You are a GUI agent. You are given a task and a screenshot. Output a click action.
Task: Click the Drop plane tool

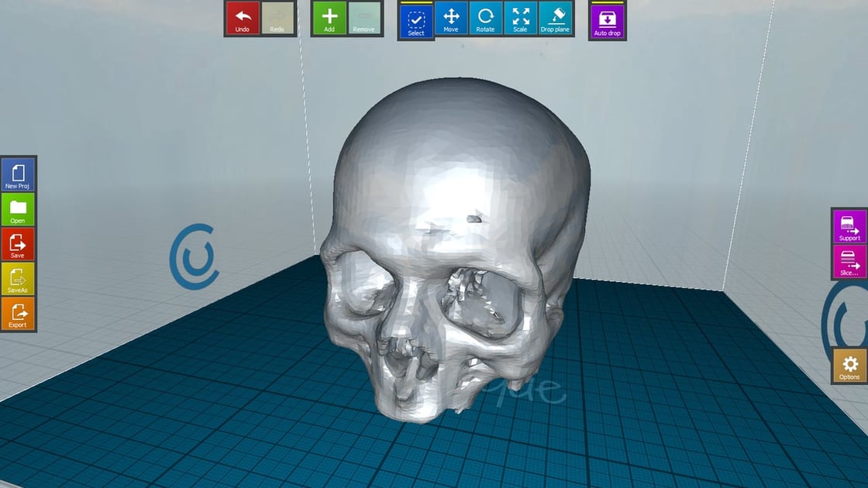point(553,19)
